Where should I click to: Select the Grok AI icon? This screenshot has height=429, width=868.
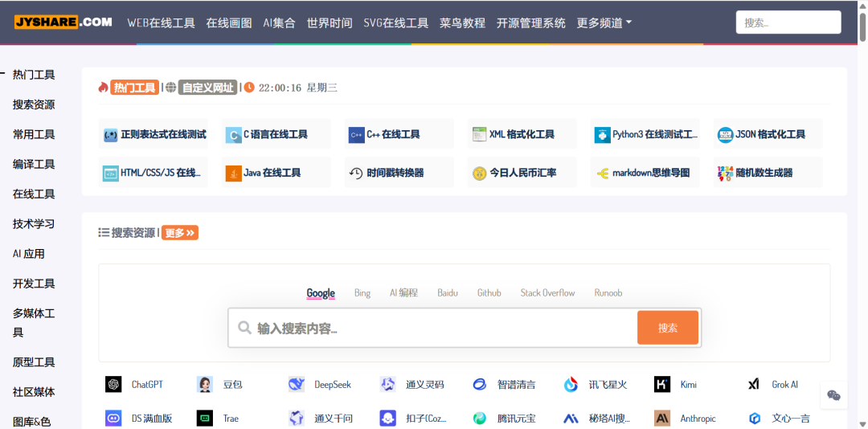click(754, 385)
